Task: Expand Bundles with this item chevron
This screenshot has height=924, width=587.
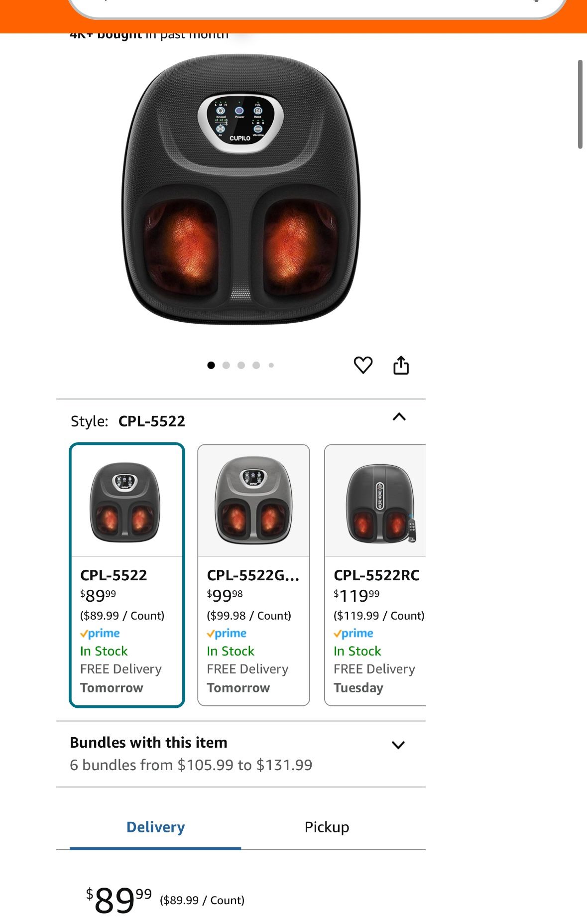Action: [398, 745]
